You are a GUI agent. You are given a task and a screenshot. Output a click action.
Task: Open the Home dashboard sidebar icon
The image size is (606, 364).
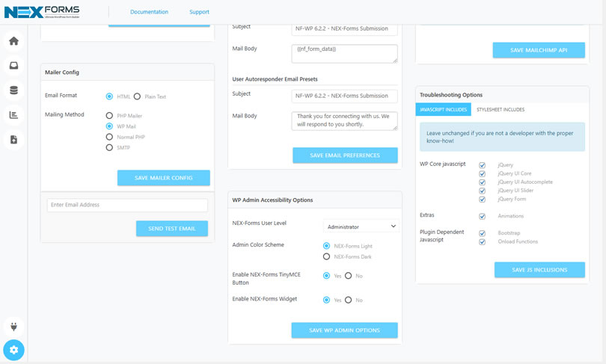pyautogui.click(x=14, y=41)
